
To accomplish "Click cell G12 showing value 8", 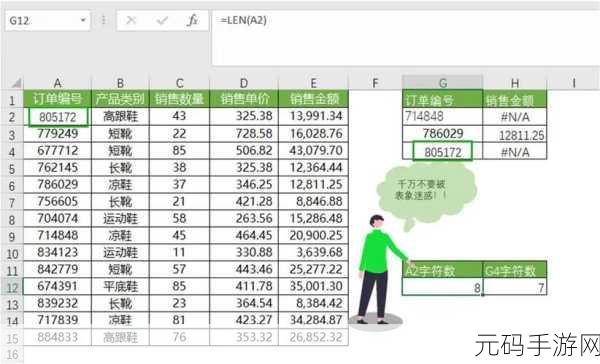I will pyautogui.click(x=442, y=287).
